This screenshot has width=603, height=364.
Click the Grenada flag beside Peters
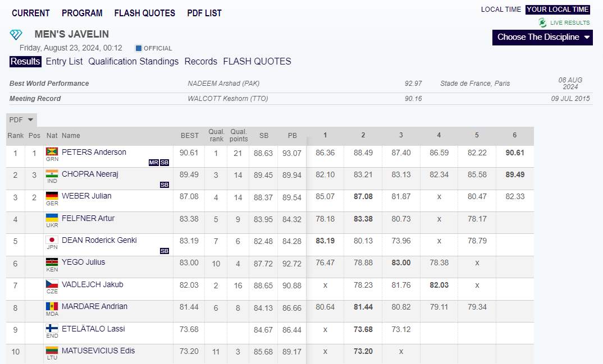click(x=52, y=152)
